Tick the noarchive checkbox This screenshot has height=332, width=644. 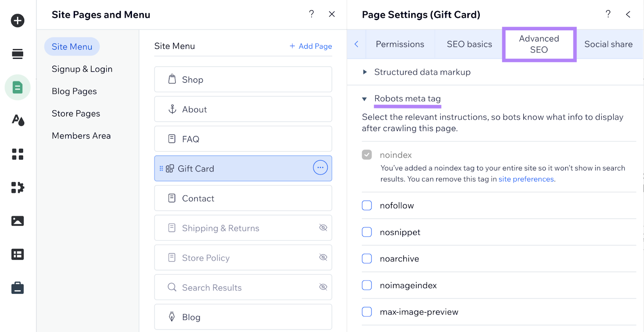(x=367, y=259)
